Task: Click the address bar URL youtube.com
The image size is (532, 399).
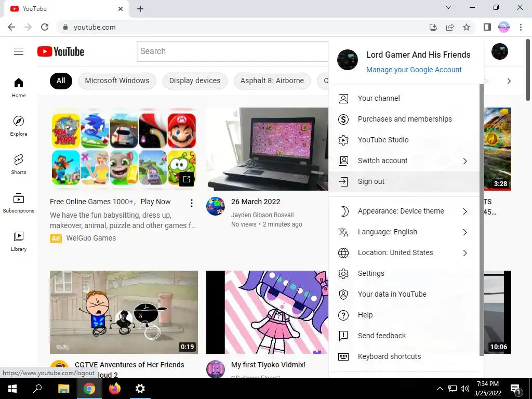Action: click(95, 27)
